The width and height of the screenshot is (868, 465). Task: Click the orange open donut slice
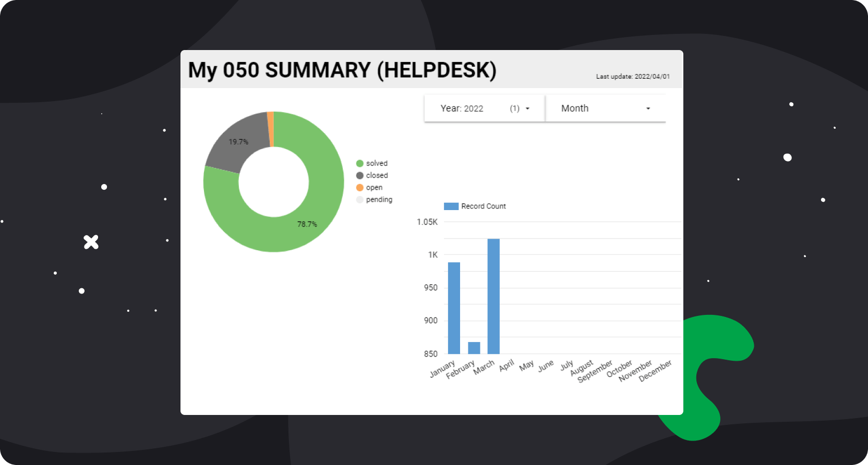pyautogui.click(x=270, y=129)
